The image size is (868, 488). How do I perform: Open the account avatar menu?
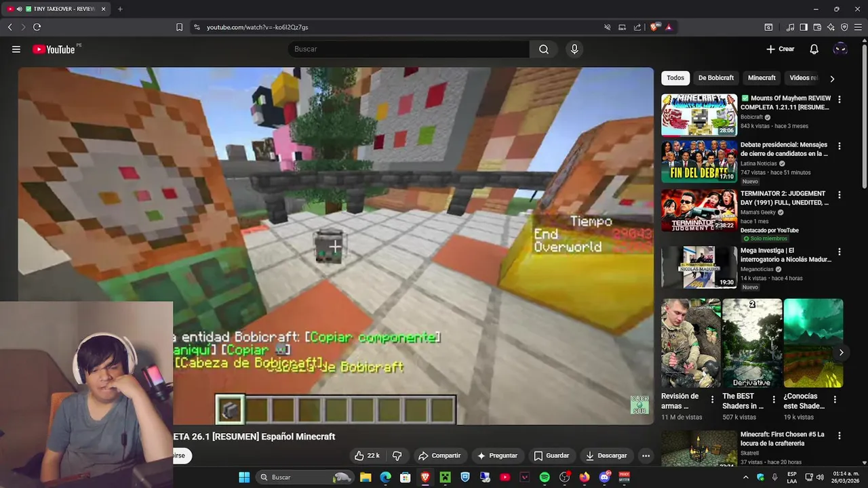pyautogui.click(x=840, y=49)
